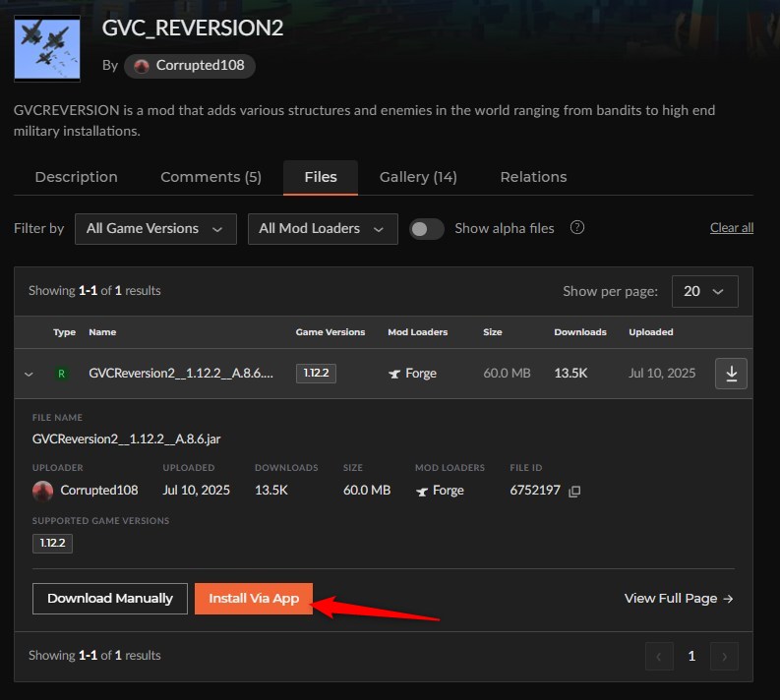The width and height of the screenshot is (780, 700).
Task: Toggle the Show alpha files switch
Action: [x=426, y=229]
